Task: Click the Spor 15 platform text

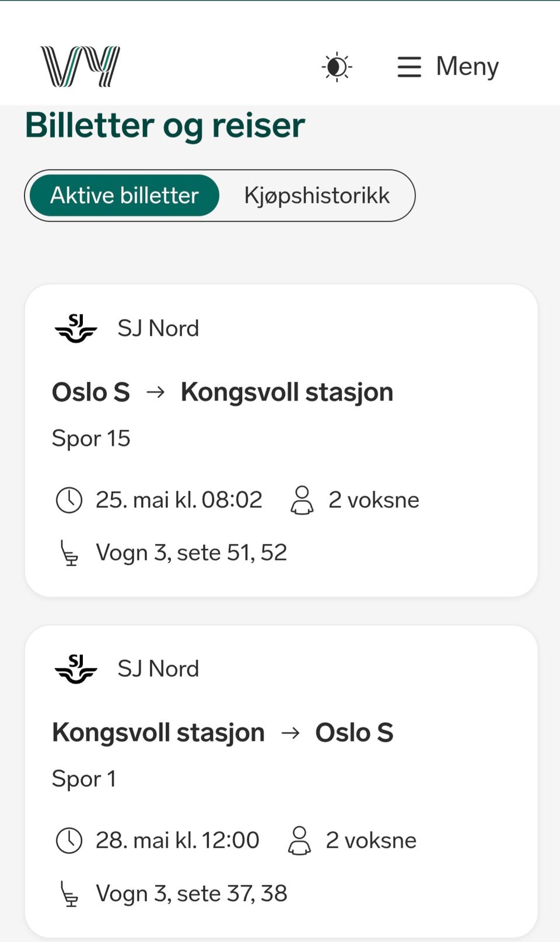Action: click(x=91, y=438)
